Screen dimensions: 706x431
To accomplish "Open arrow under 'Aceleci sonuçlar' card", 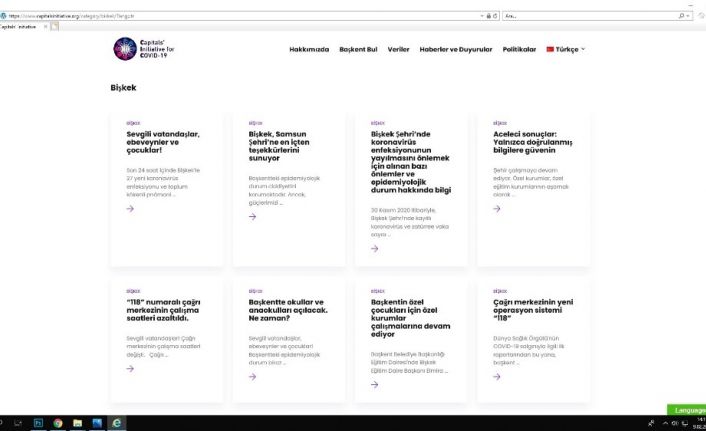I will click(497, 209).
